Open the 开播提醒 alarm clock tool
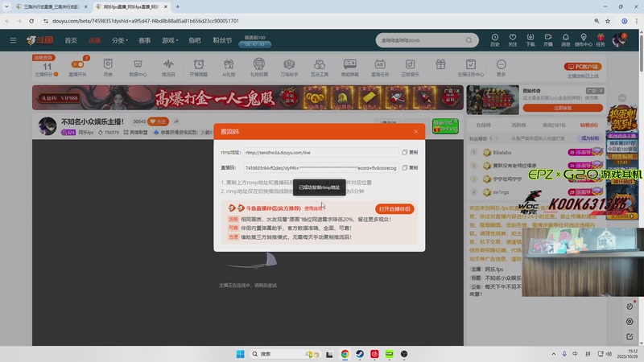644x362 pixels. pyautogui.click(x=198, y=68)
